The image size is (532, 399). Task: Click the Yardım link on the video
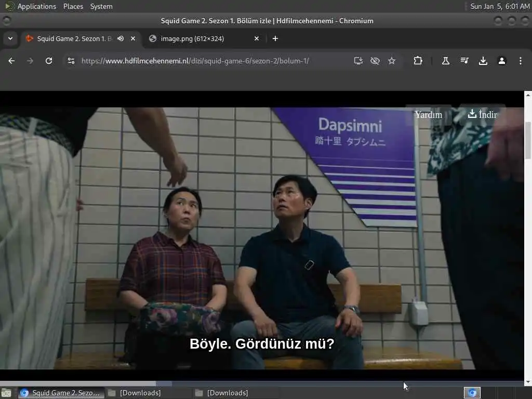[429, 115]
